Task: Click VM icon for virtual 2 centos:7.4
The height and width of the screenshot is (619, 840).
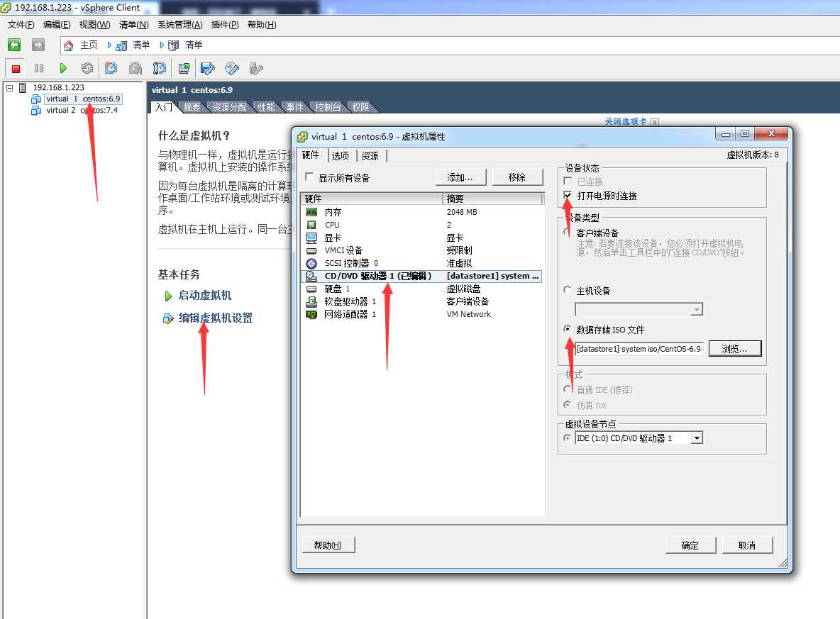Action: 36,111
